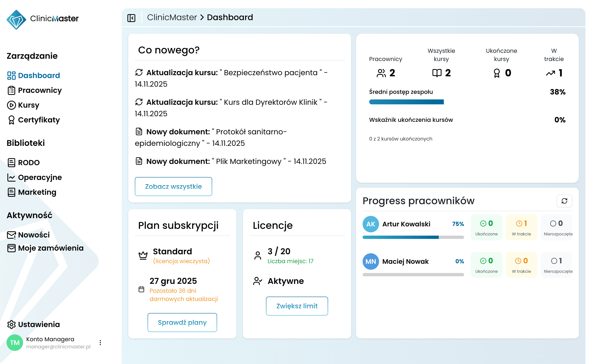The width and height of the screenshot is (592, 364).
Task: Click the TM manager avatar
Action: pyautogui.click(x=15, y=342)
